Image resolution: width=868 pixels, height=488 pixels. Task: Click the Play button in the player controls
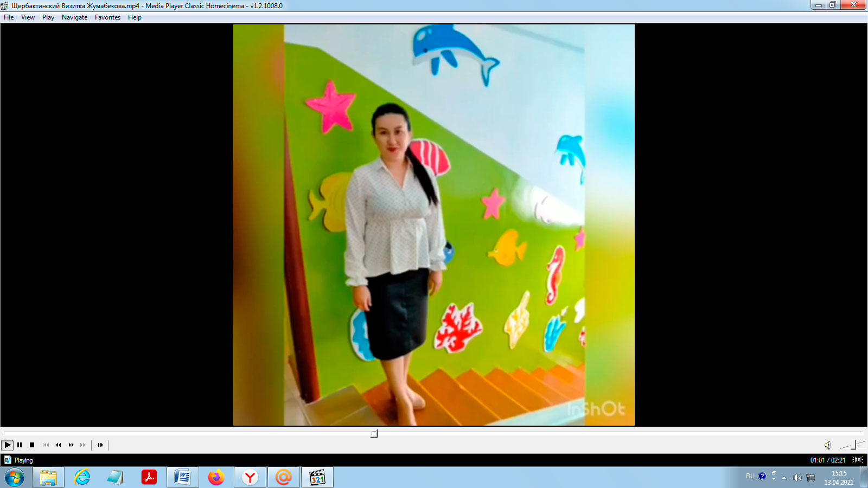point(8,445)
